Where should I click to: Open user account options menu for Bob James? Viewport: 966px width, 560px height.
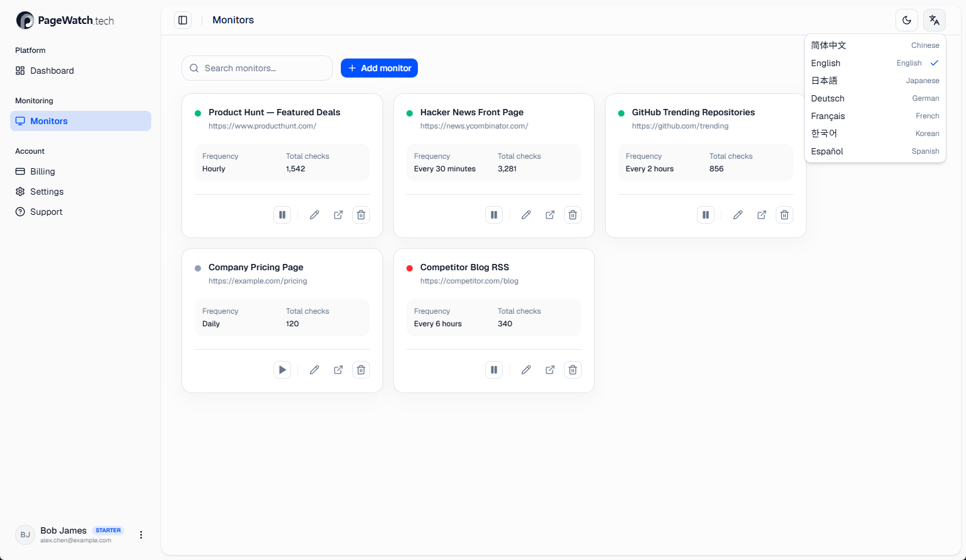point(141,535)
